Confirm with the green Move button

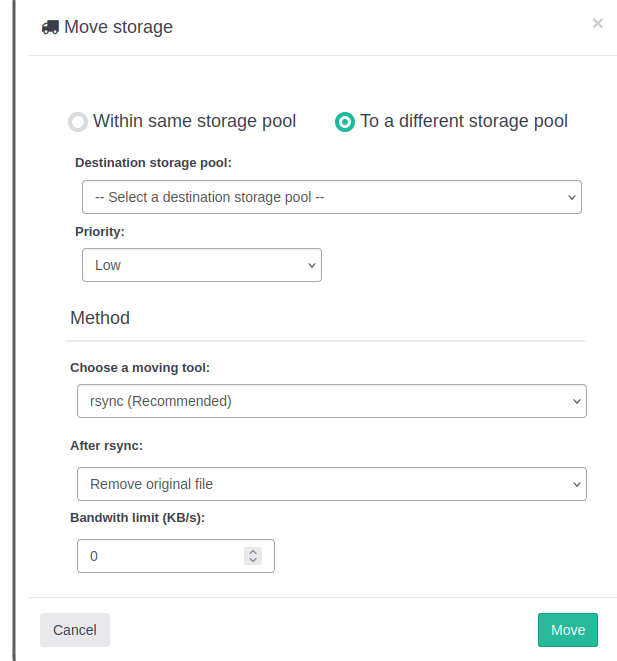pyautogui.click(x=567, y=630)
